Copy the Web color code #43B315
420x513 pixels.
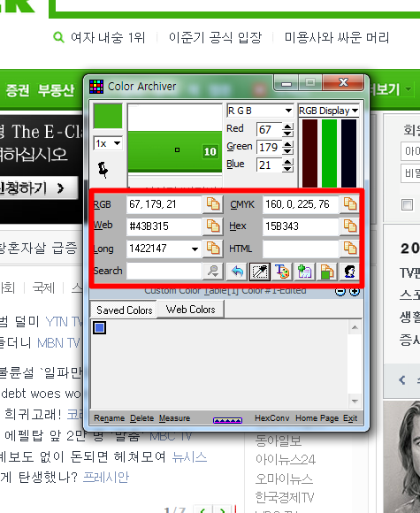point(212,226)
